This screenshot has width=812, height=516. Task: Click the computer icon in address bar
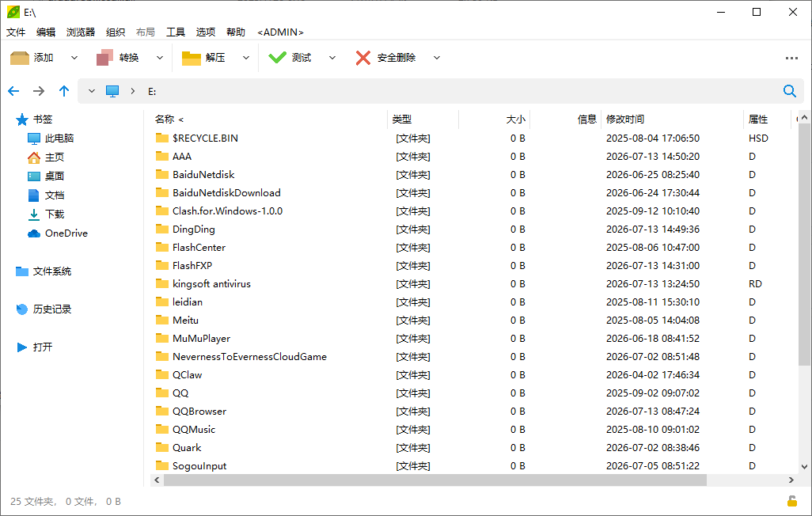(x=112, y=91)
